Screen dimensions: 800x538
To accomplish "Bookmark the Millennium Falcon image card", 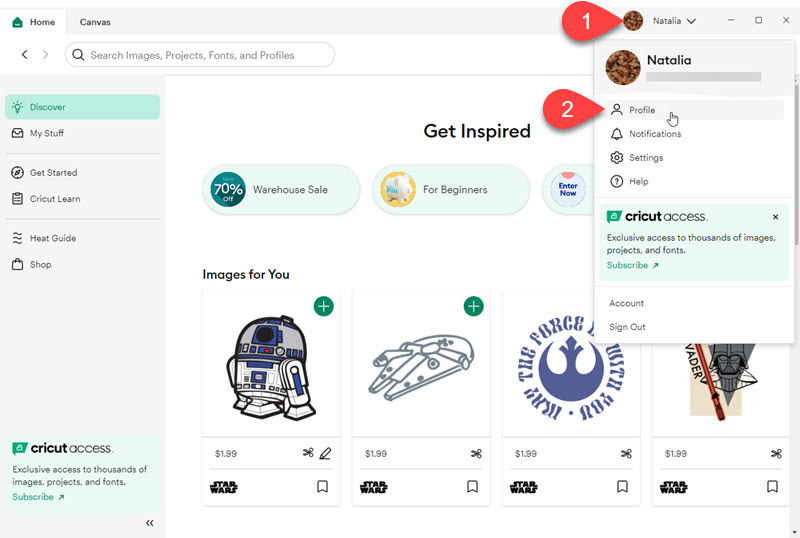I will [473, 487].
